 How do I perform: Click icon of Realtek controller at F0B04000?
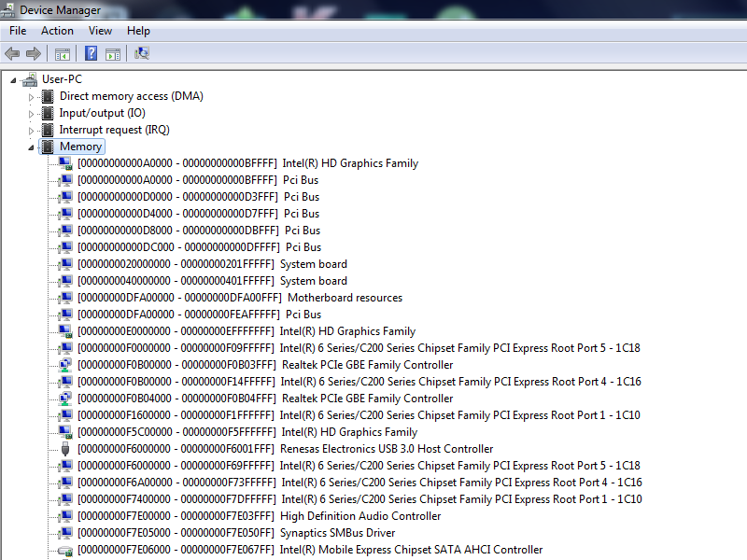tap(65, 399)
